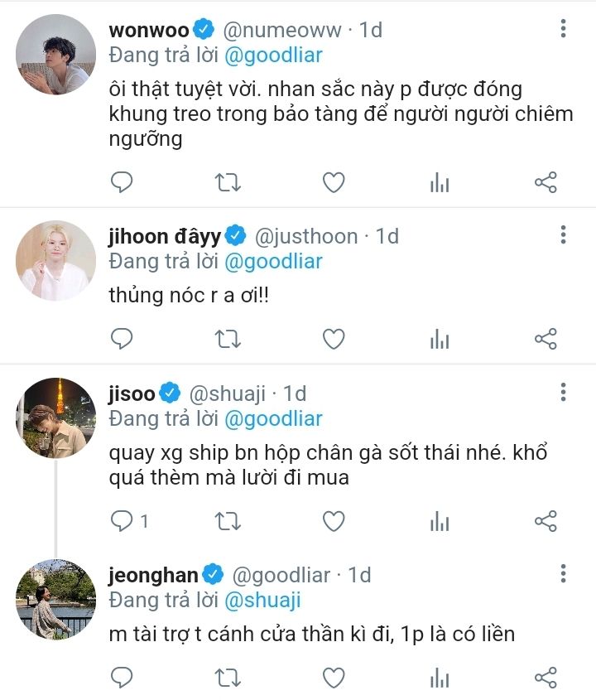Share jeonghan's reply tweet
Screen dimensions: 596x700
coord(546,678)
